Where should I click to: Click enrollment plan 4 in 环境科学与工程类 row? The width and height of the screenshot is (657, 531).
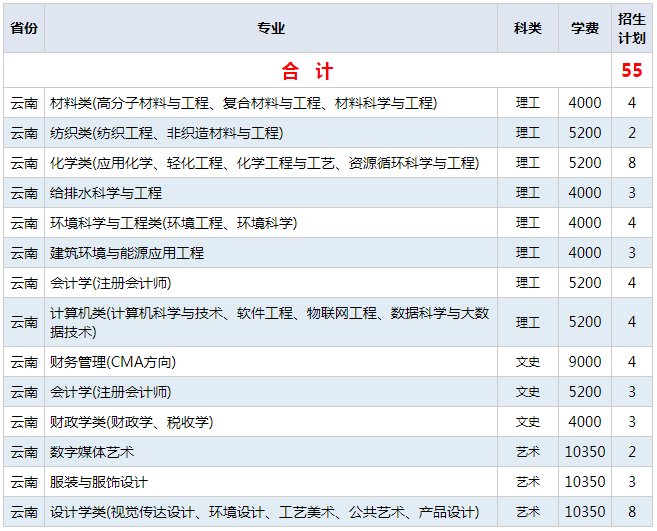(x=632, y=223)
